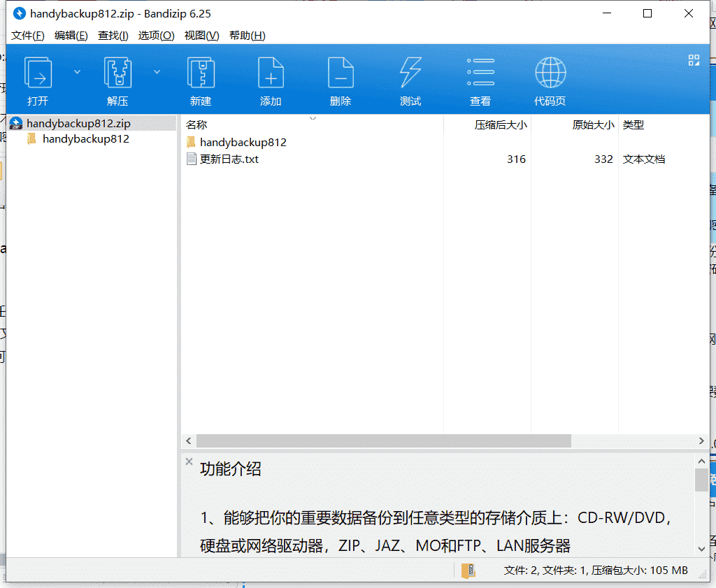Screen dimensions: 716x588
Task: Click the Add (添加) file icon
Action: click(271, 72)
